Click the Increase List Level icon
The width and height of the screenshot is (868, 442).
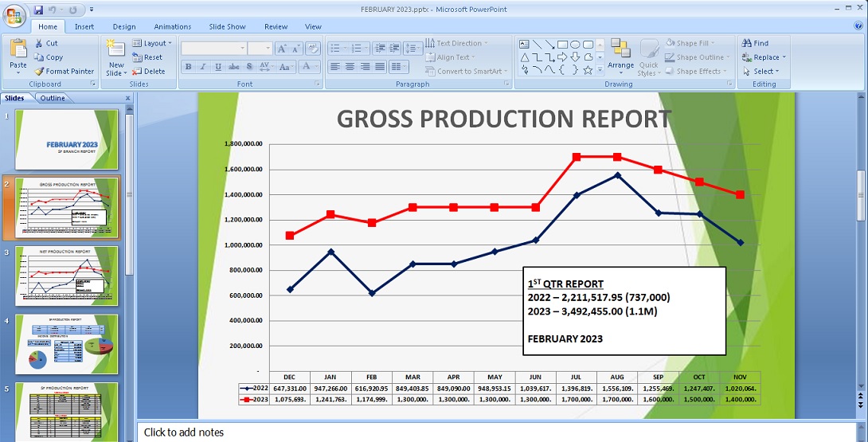(x=393, y=49)
